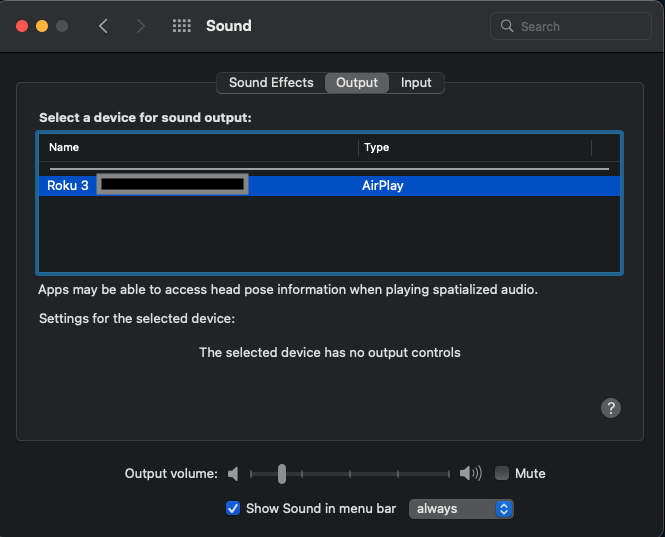665x537 pixels.
Task: Click the Name column header
Action: [200, 147]
